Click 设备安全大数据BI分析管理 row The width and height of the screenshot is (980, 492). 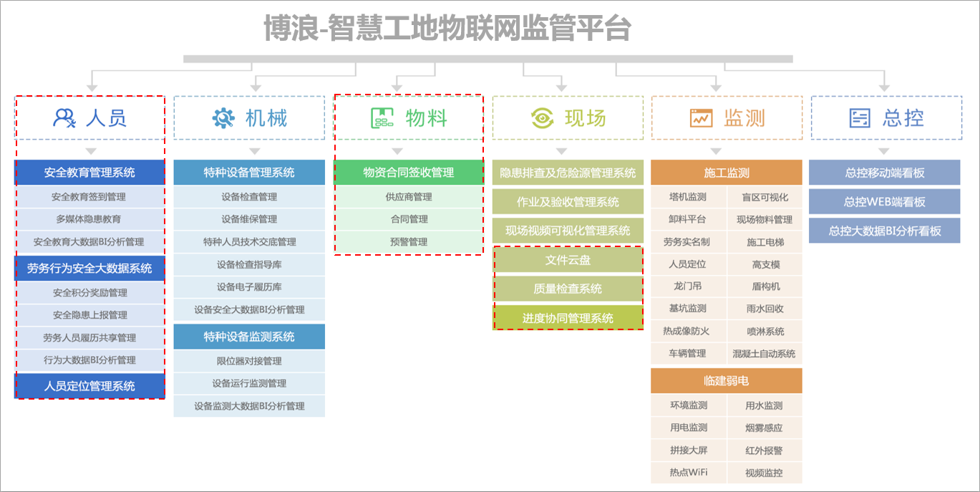(x=249, y=309)
